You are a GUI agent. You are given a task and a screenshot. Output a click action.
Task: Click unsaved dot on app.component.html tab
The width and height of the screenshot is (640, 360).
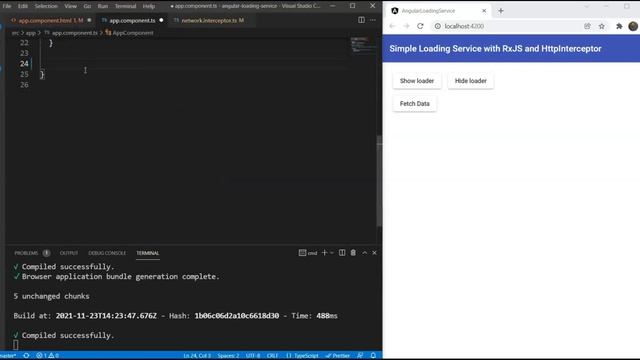point(89,20)
